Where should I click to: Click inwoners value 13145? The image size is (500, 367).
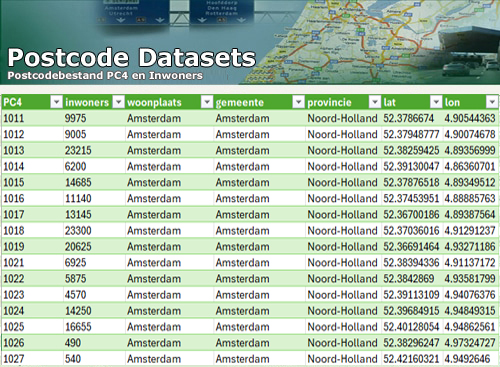[78, 214]
